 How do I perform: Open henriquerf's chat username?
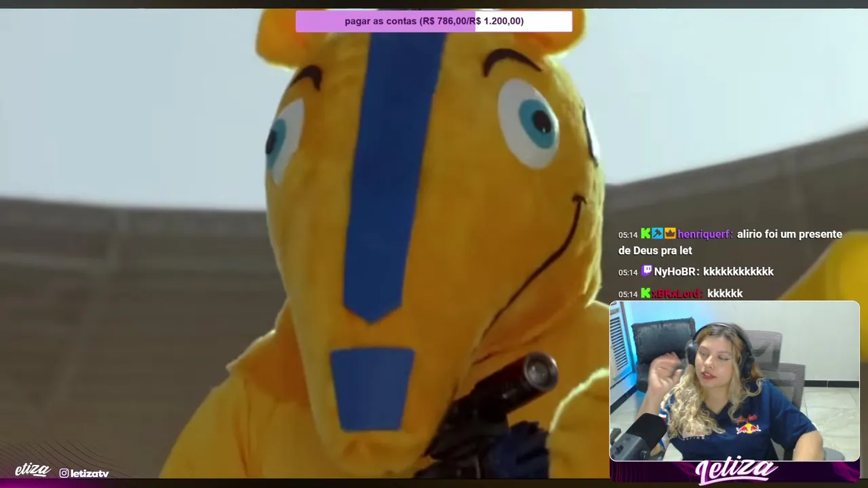pyautogui.click(x=705, y=234)
